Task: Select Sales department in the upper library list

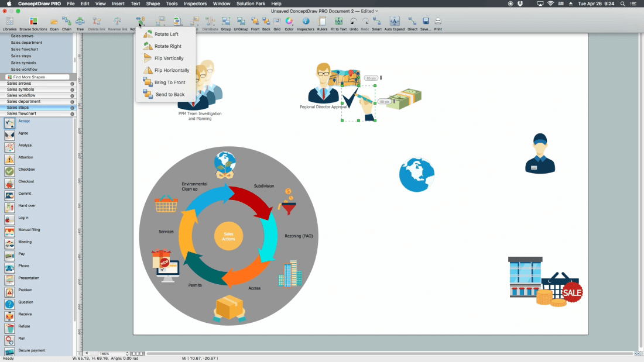Action: click(26, 42)
